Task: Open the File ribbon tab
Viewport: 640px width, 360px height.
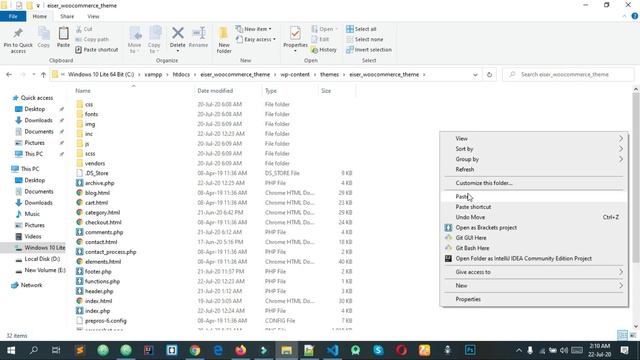Action: tap(13, 16)
